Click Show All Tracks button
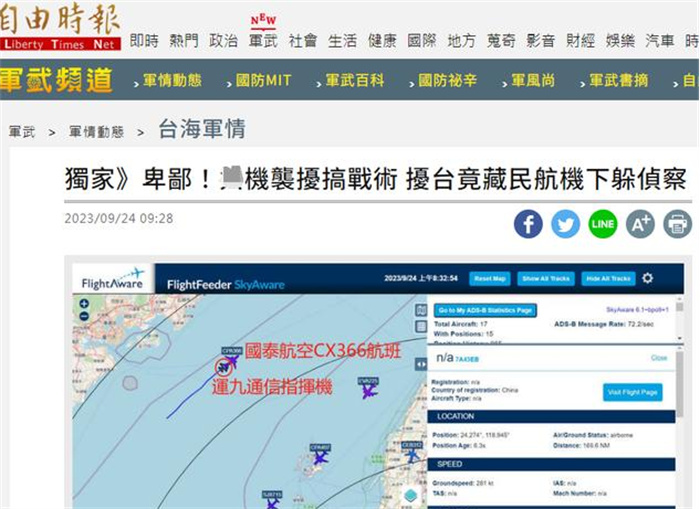 [546, 279]
